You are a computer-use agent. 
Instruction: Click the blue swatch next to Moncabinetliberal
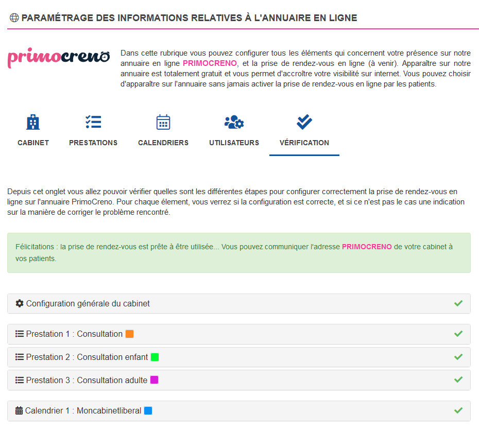(x=148, y=411)
